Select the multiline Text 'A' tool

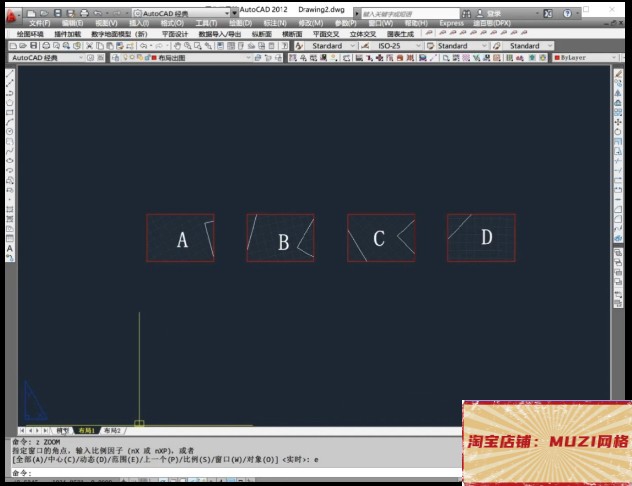pos(10,249)
